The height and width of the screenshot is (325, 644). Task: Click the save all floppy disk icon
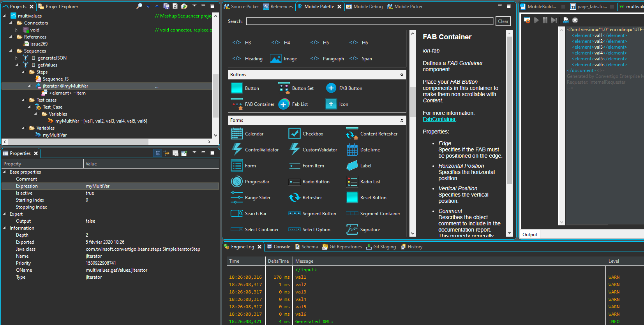(x=166, y=6)
